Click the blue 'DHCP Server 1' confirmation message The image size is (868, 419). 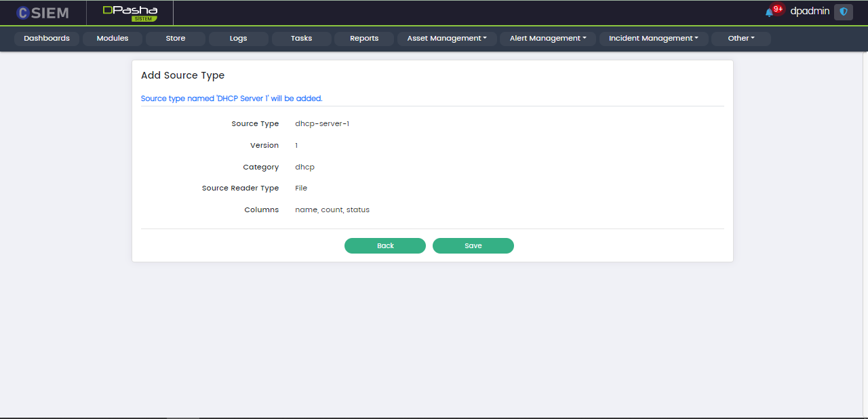click(x=231, y=98)
